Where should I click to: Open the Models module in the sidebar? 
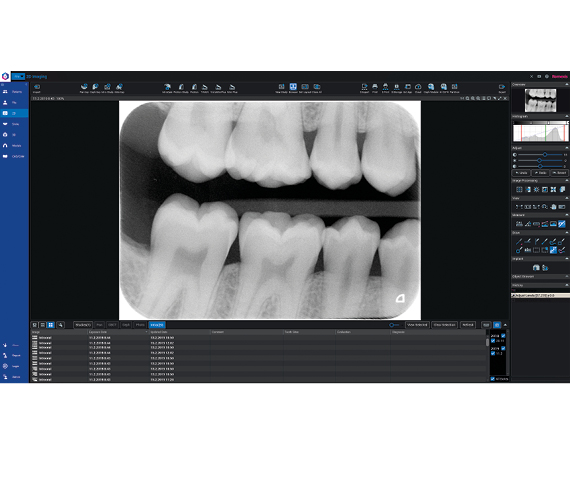point(14,145)
